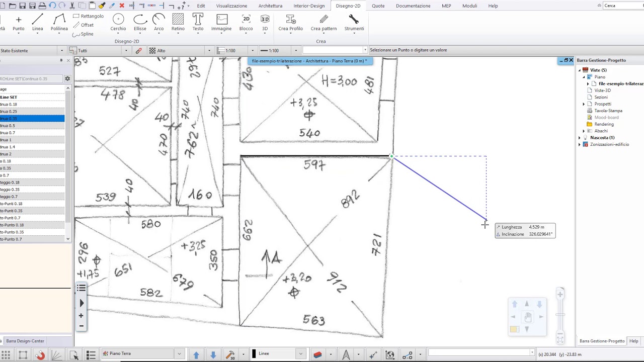Screen dimensions: 644x362
Task: Click the Rettangolo rectangle tool
Action: click(x=88, y=16)
